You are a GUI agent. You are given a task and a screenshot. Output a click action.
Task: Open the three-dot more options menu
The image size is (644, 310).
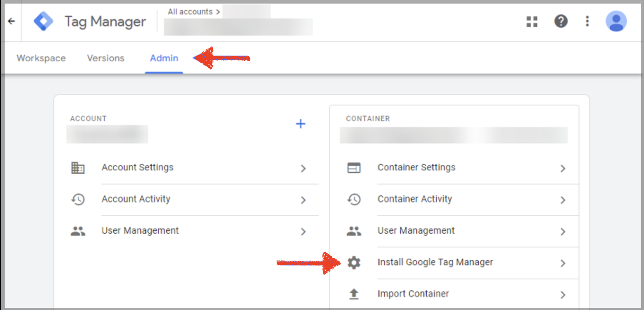coord(587,21)
